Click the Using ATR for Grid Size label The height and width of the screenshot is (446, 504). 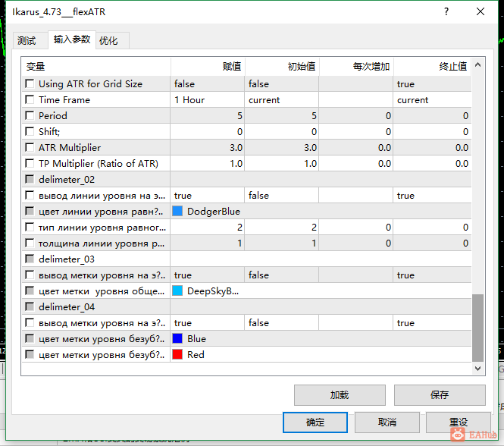pos(90,84)
